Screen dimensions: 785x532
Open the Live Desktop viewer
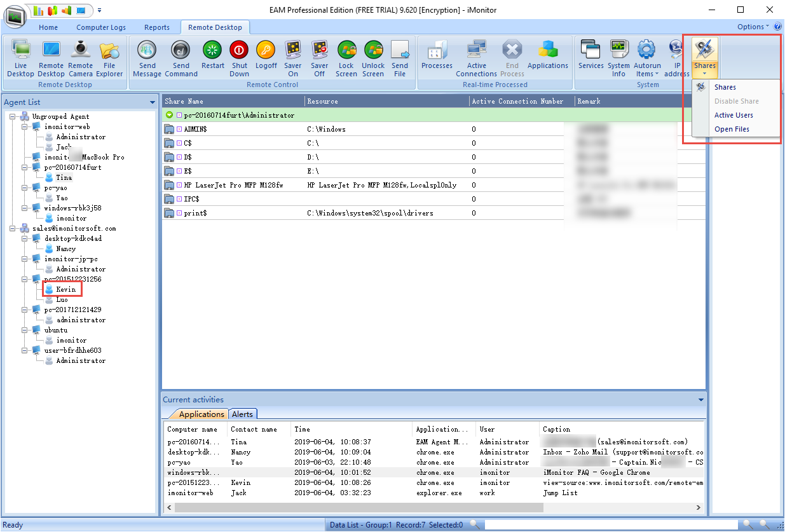[x=20, y=58]
